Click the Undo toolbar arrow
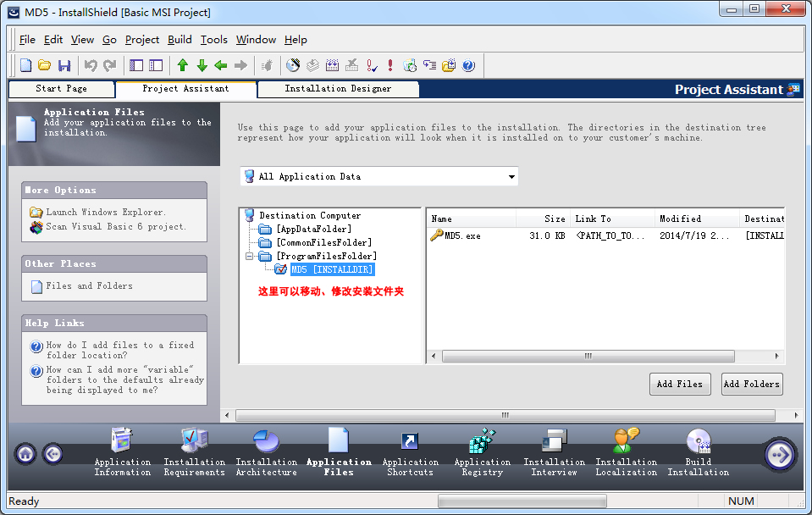The width and height of the screenshot is (812, 515). (x=91, y=65)
